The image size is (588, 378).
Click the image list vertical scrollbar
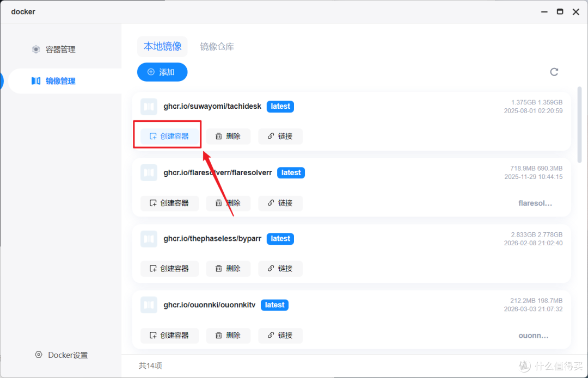tap(579, 125)
